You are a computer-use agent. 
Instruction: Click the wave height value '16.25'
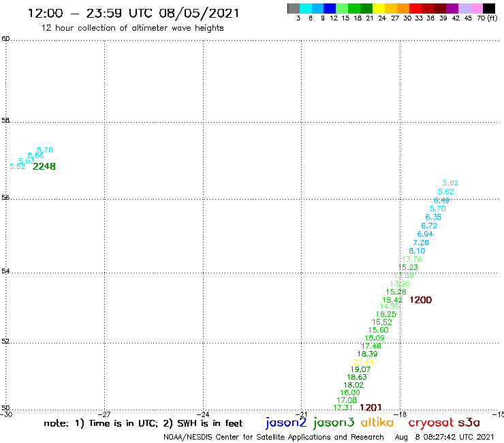point(386,314)
